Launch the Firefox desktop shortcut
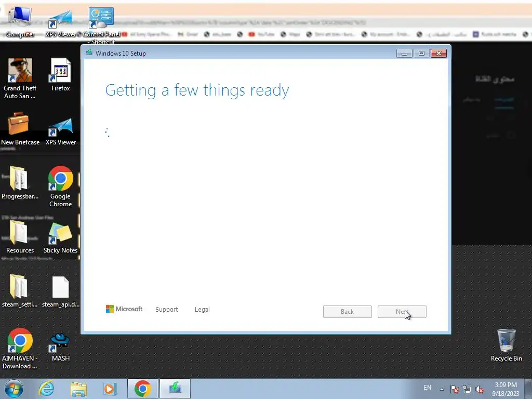532x399 pixels. 61,75
